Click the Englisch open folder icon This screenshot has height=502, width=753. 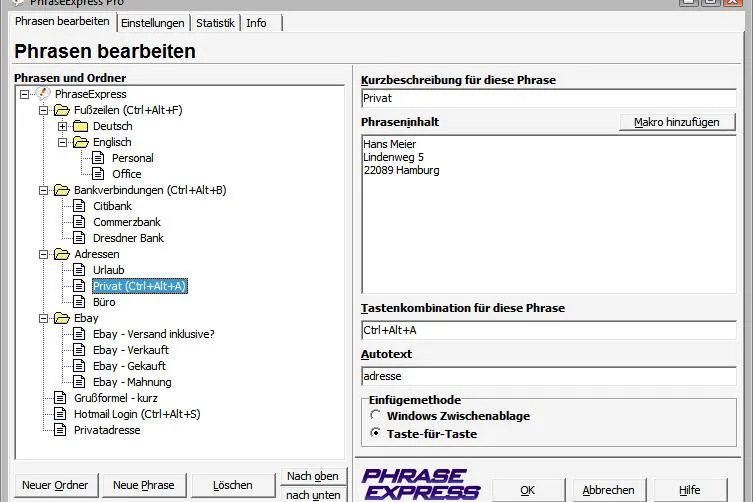(x=80, y=142)
